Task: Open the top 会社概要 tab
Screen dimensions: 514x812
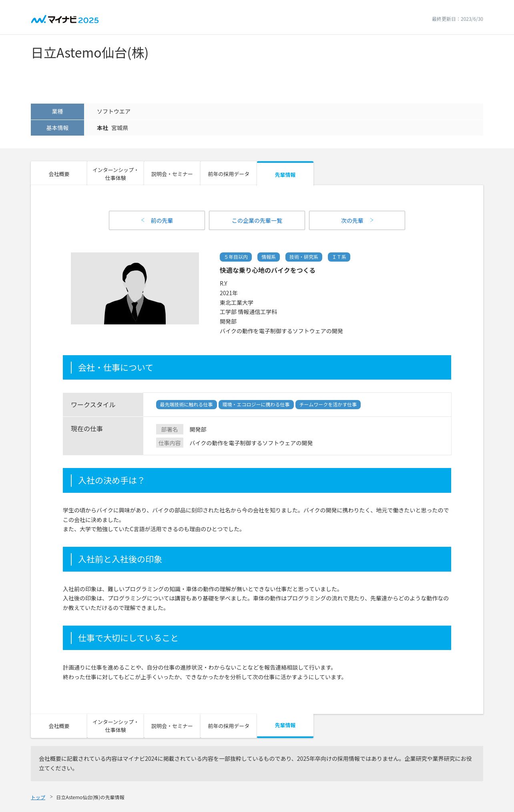Action: click(x=59, y=174)
